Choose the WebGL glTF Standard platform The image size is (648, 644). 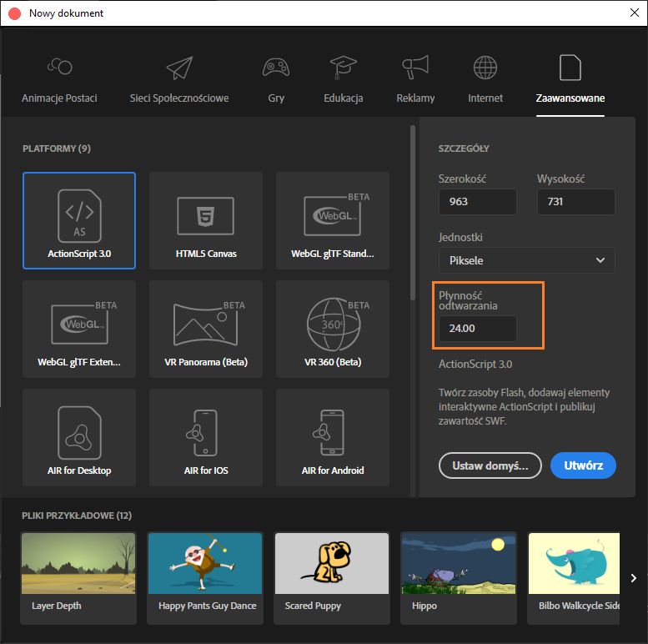click(x=333, y=221)
